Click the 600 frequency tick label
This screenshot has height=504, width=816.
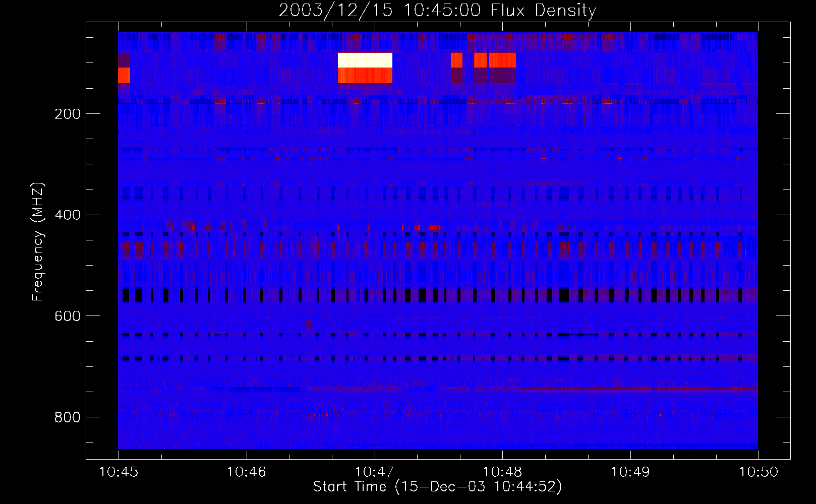[67, 316]
